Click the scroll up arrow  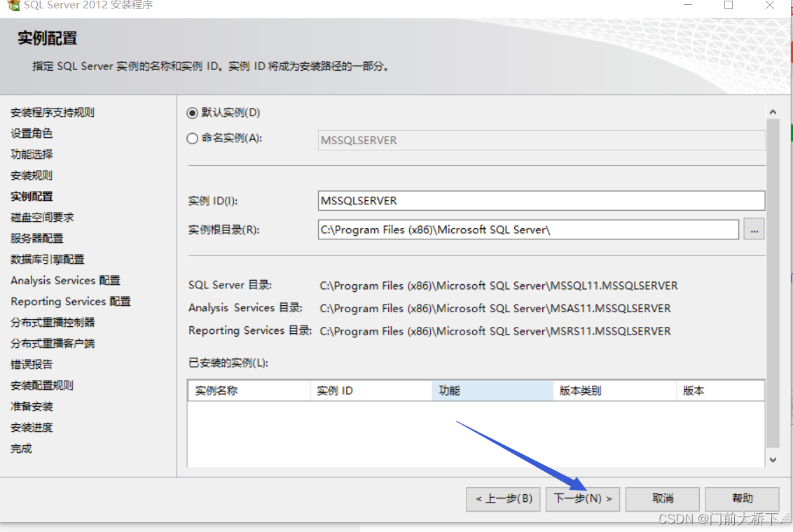point(773,112)
